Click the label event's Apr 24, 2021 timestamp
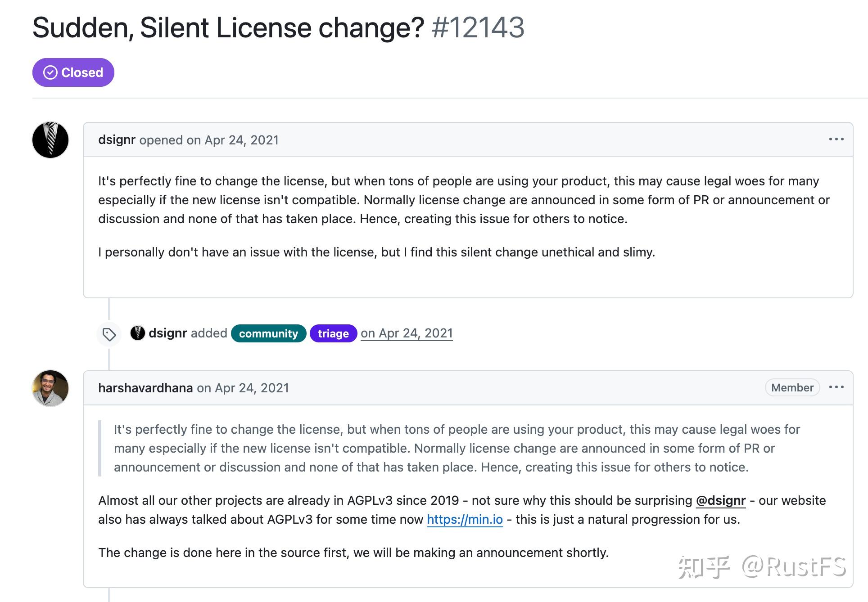Image resolution: width=868 pixels, height=602 pixels. (x=407, y=333)
